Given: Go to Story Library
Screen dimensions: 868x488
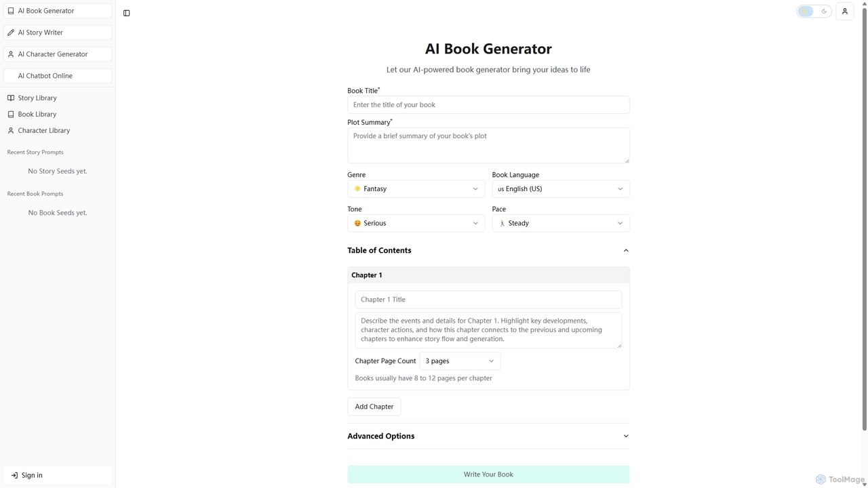Looking at the screenshot, I should pyautogui.click(x=58, y=98).
